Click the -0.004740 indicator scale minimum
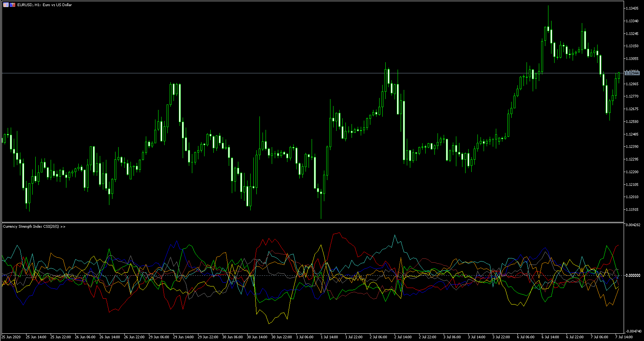 point(632,331)
